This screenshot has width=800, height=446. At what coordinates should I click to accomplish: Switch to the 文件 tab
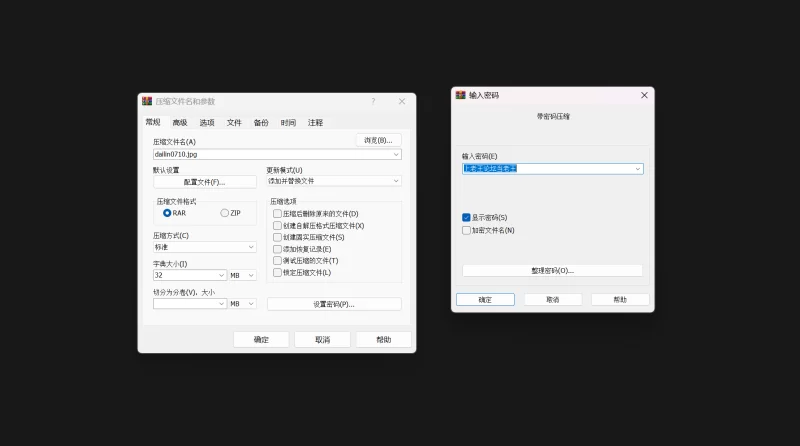[234, 122]
